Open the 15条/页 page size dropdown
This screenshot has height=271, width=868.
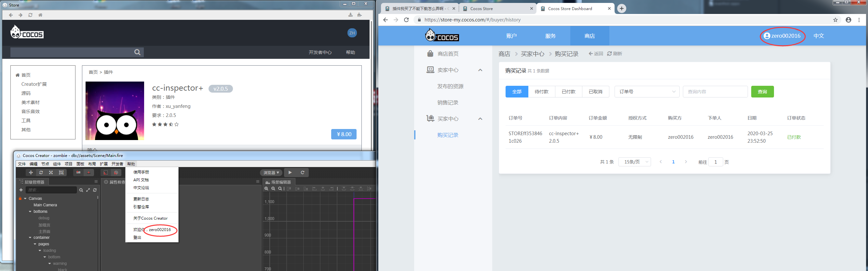click(x=634, y=162)
